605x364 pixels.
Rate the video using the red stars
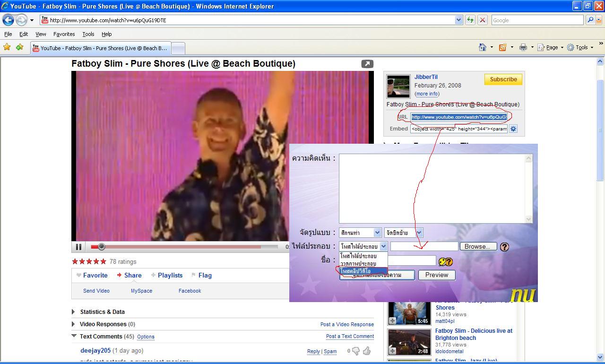(x=89, y=261)
